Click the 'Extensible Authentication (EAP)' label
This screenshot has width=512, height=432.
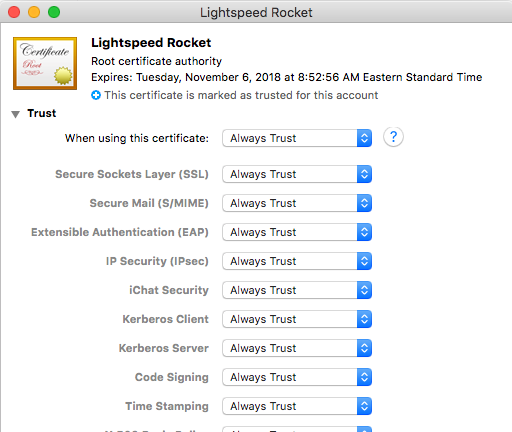click(x=120, y=232)
